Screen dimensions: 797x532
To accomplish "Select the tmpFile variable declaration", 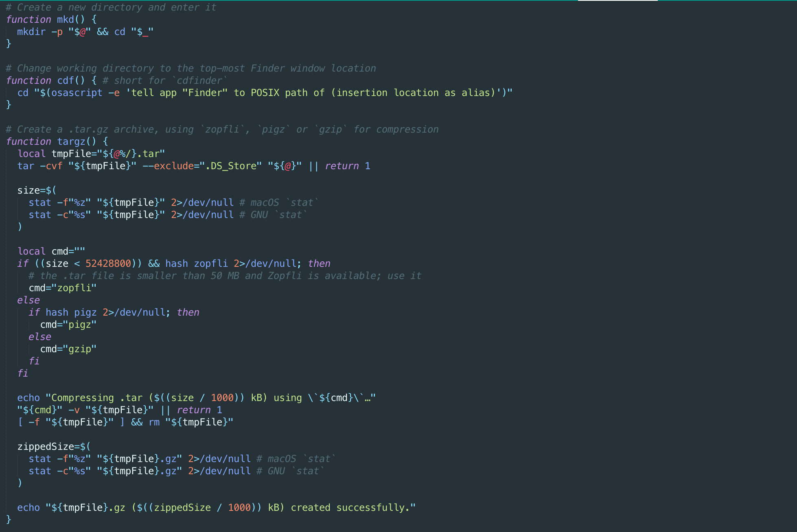I will (x=81, y=153).
